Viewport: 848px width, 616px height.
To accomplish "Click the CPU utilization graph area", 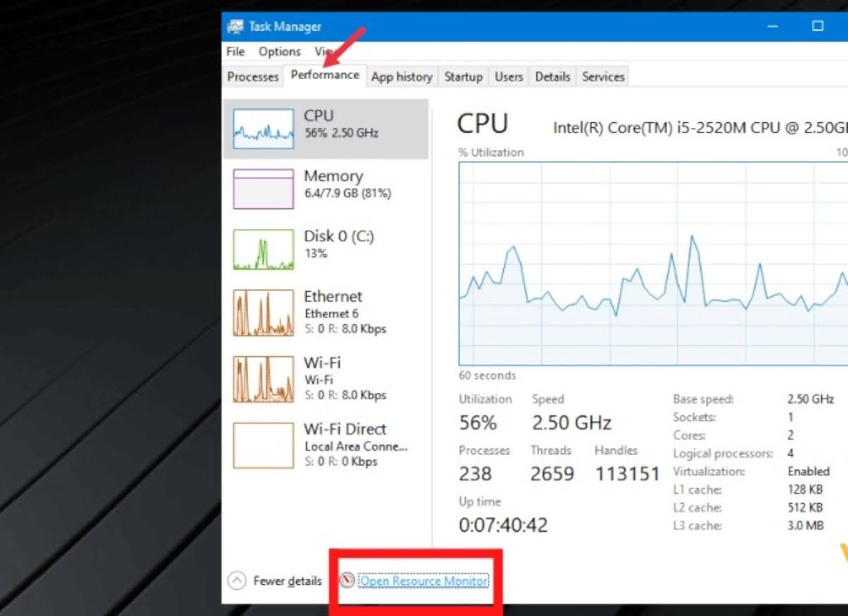I will point(653,263).
